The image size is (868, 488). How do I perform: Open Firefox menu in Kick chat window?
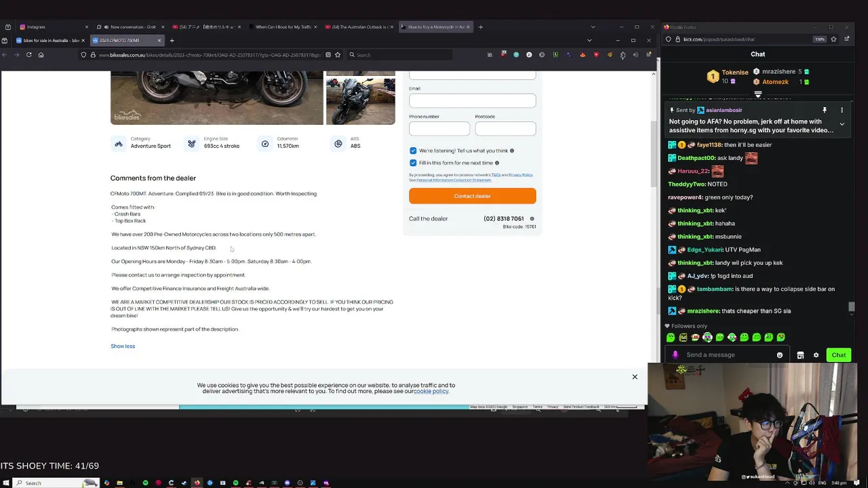[846, 39]
